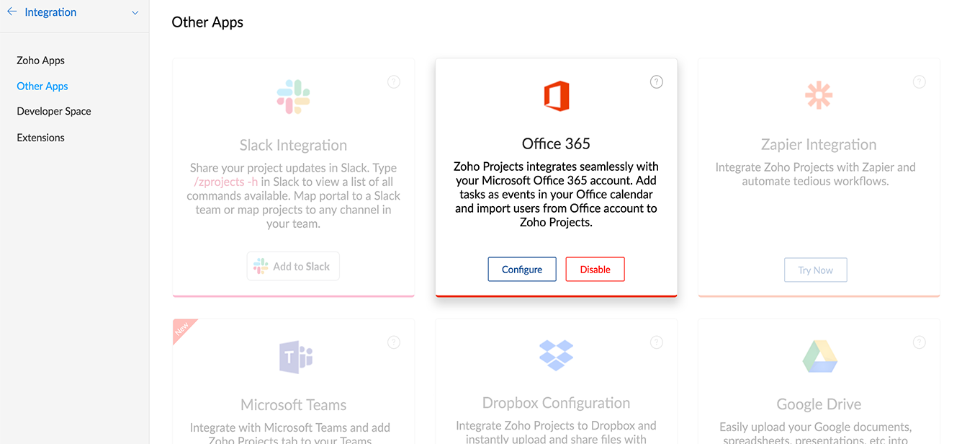This screenshot has height=444, width=980.
Task: Click the Google Drive logo icon
Action: click(819, 356)
